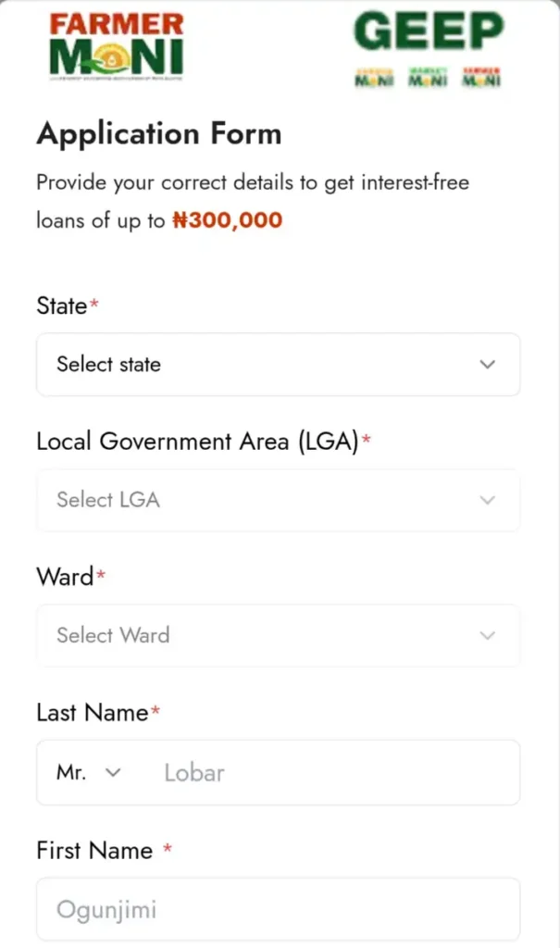The width and height of the screenshot is (560, 948).
Task: Select the small FarmerMoni icon under GEEP
Action: coord(479,79)
